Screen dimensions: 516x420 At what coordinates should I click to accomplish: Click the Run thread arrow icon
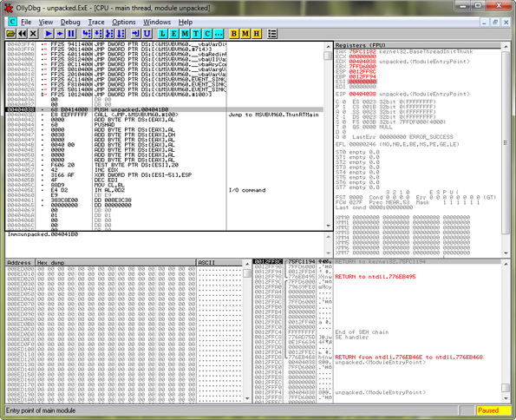60,34
